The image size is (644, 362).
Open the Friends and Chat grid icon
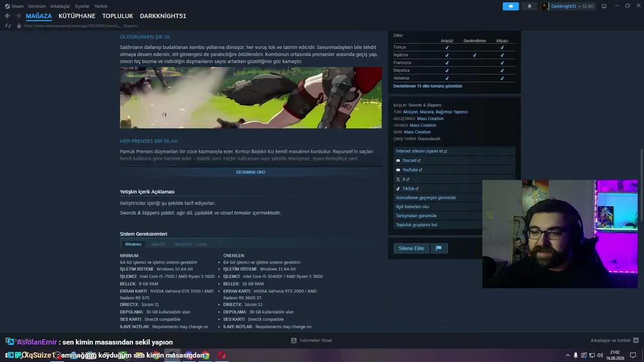click(x=636, y=340)
